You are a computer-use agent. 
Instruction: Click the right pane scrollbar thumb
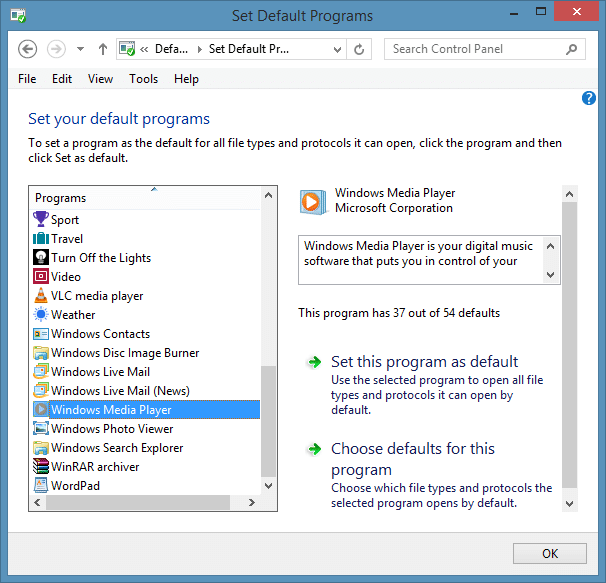[569, 345]
